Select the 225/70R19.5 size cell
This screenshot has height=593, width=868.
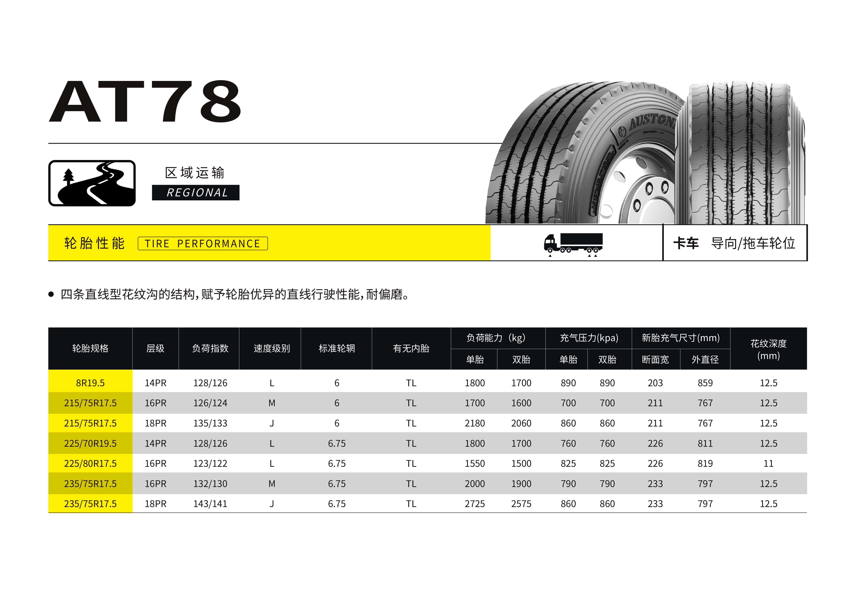(90, 443)
